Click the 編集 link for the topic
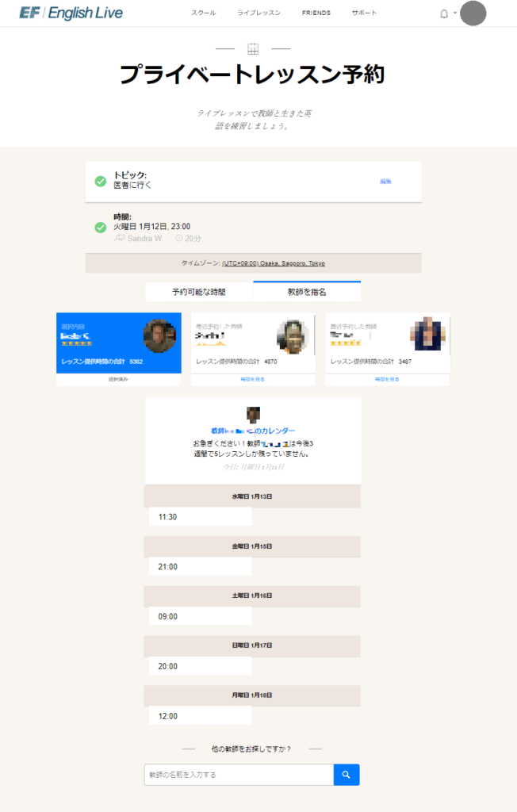The height and width of the screenshot is (812, 517). pyautogui.click(x=386, y=182)
